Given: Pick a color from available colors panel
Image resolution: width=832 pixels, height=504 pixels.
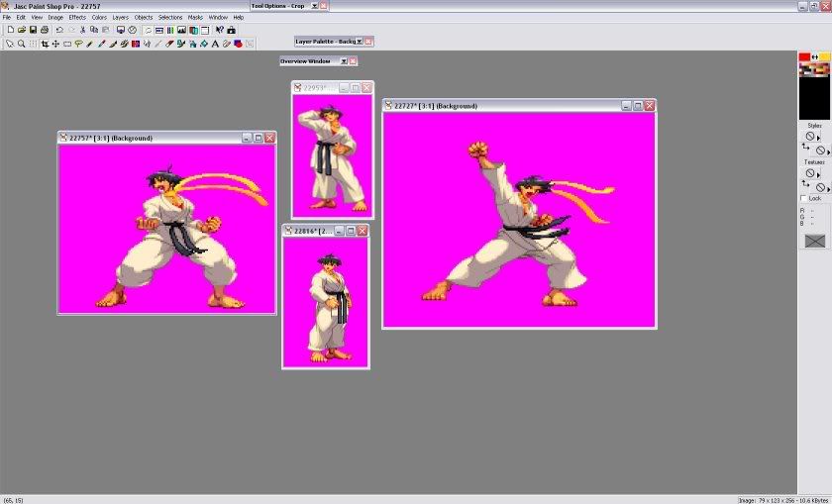Looking at the screenshot, I should 814,91.
